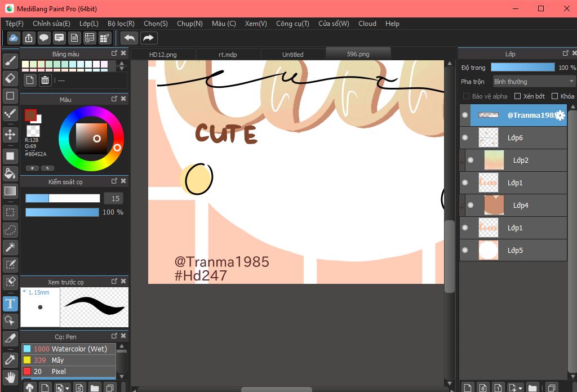Select the Gradient tool
This screenshot has width=577, height=392.
(10, 191)
